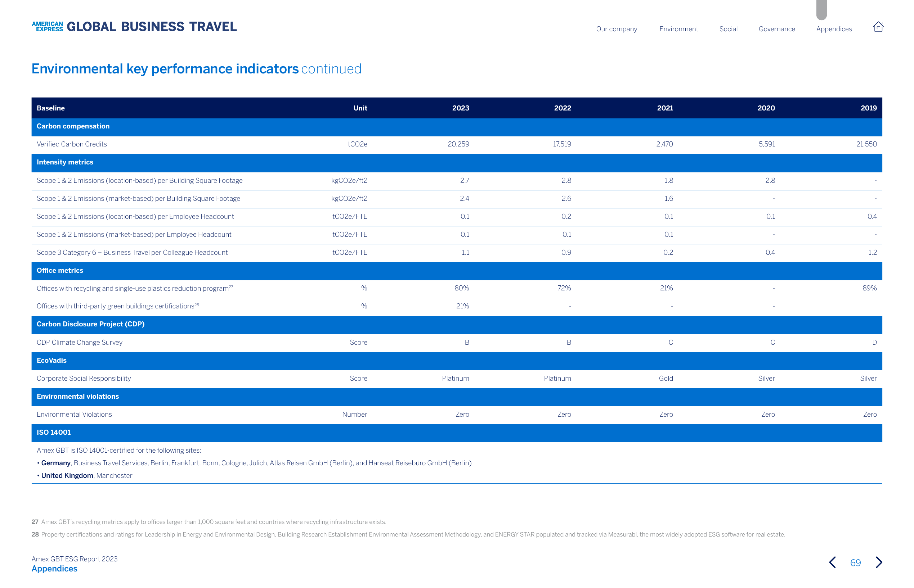Click the CDP Climate Change Survey label
Viewport: 914px width, 588px height.
(80, 343)
